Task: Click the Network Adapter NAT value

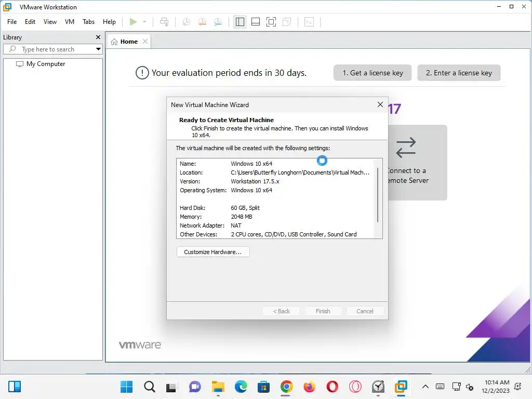Action: (236, 225)
